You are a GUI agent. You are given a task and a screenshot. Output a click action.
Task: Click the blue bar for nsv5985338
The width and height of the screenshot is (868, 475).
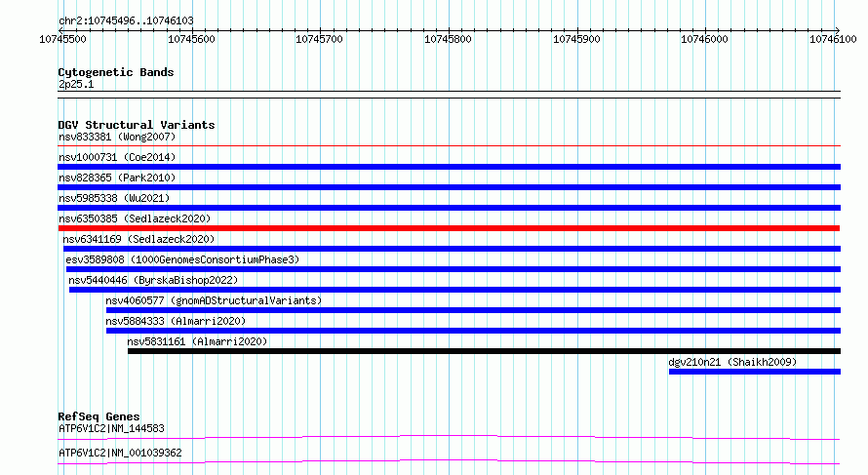tap(449, 208)
